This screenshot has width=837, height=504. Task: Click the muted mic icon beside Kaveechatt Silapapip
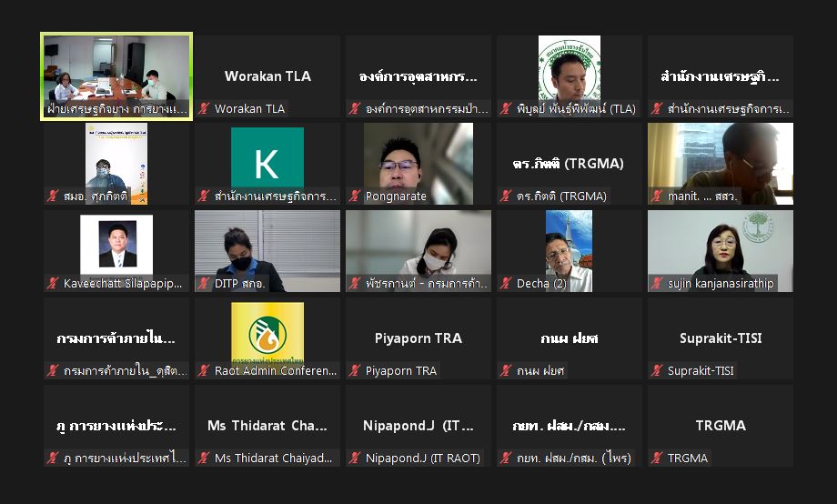53,284
